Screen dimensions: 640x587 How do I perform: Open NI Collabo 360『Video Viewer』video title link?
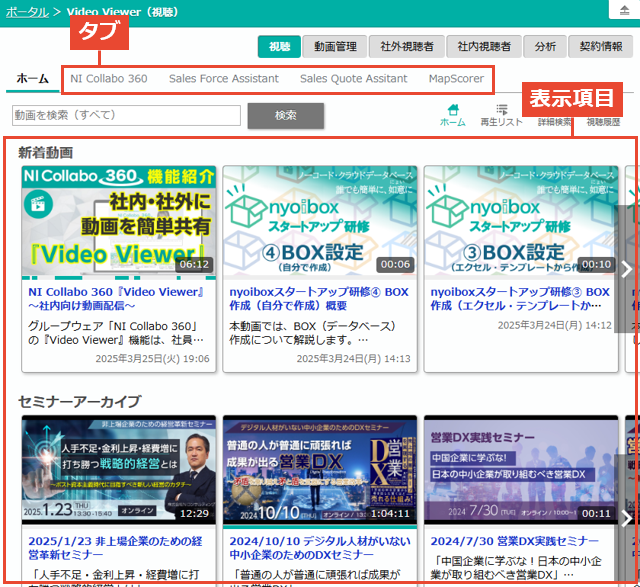(116, 298)
